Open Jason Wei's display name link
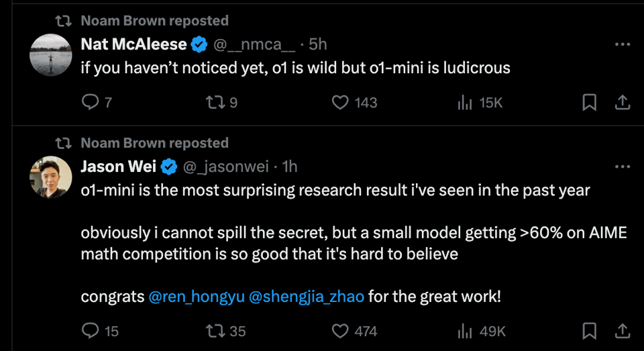644x351 pixels. (x=119, y=166)
